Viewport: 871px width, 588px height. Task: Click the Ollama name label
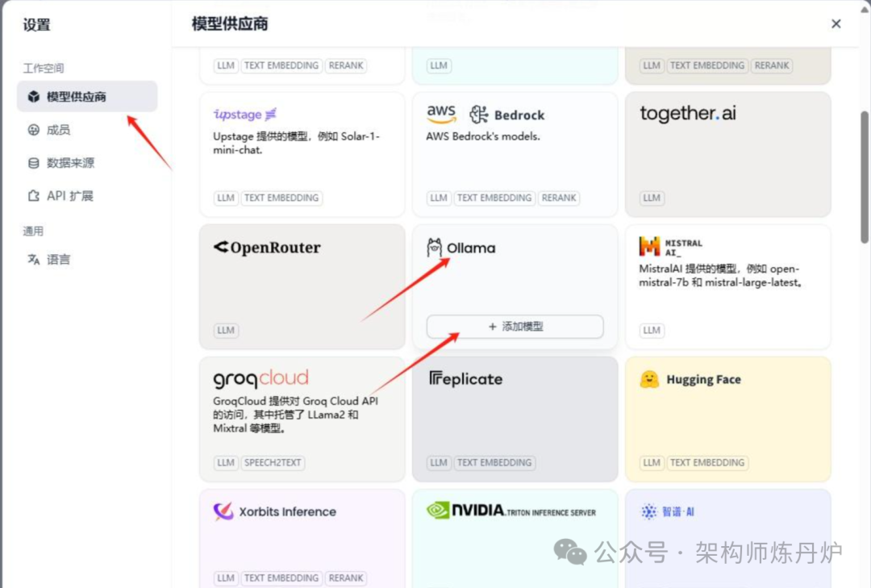[x=471, y=248]
